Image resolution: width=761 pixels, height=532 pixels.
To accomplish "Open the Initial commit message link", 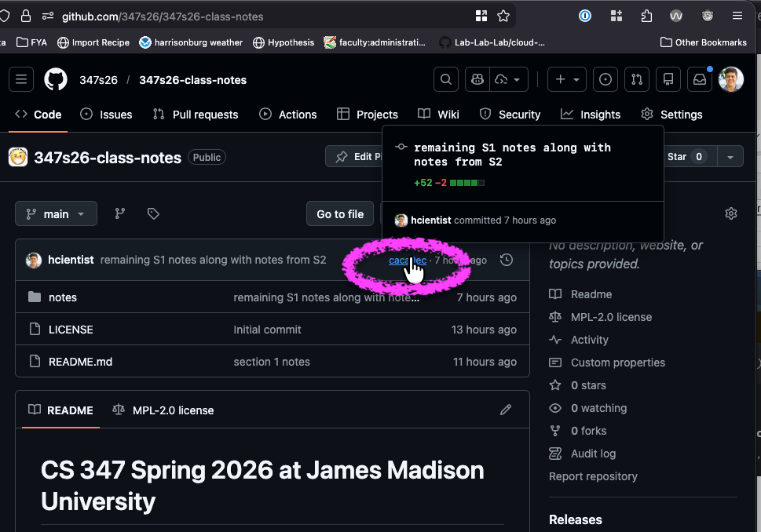I will [268, 330].
